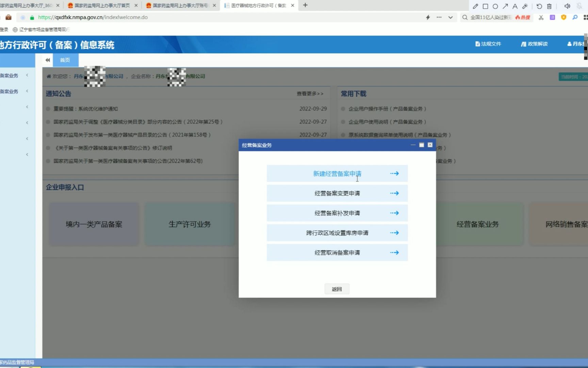The width and height of the screenshot is (588, 368).
Task: Click the 返回 button
Action: coord(337,289)
